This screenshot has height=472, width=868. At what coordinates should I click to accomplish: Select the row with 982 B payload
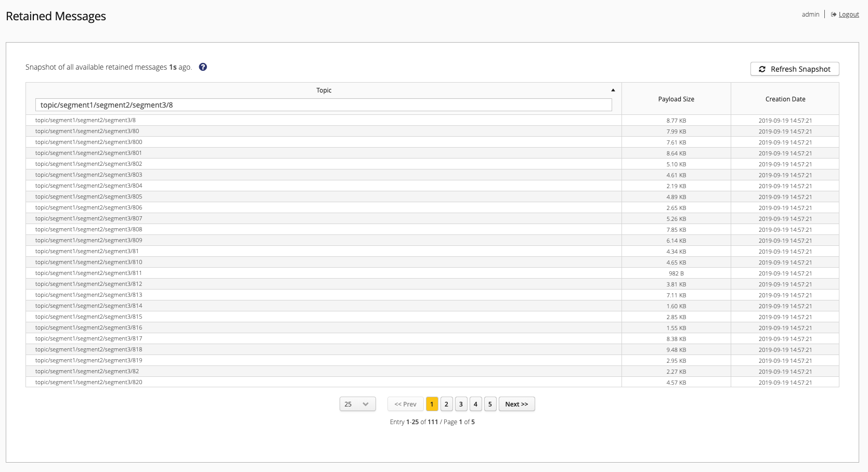point(676,273)
